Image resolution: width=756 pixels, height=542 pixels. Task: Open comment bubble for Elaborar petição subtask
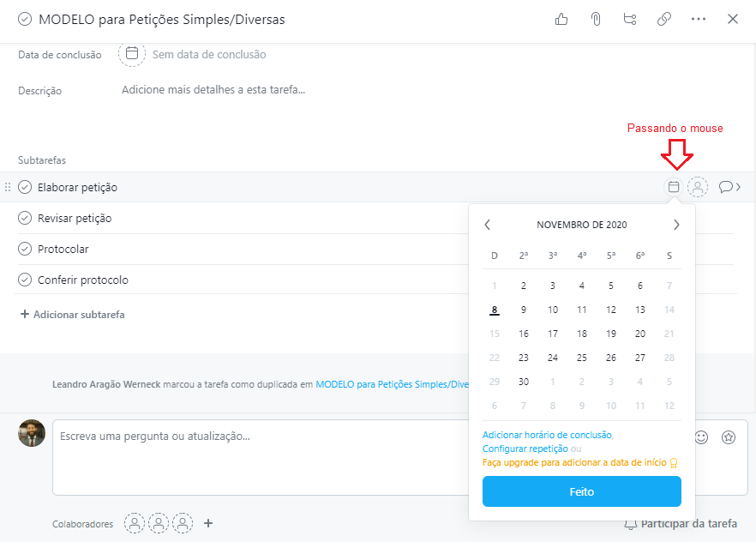pos(726,187)
